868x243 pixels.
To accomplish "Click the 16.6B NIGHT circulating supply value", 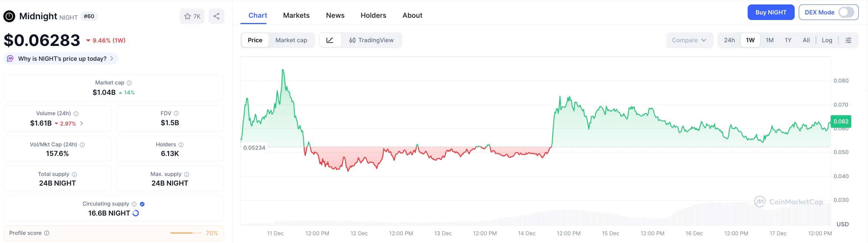I will tap(109, 213).
